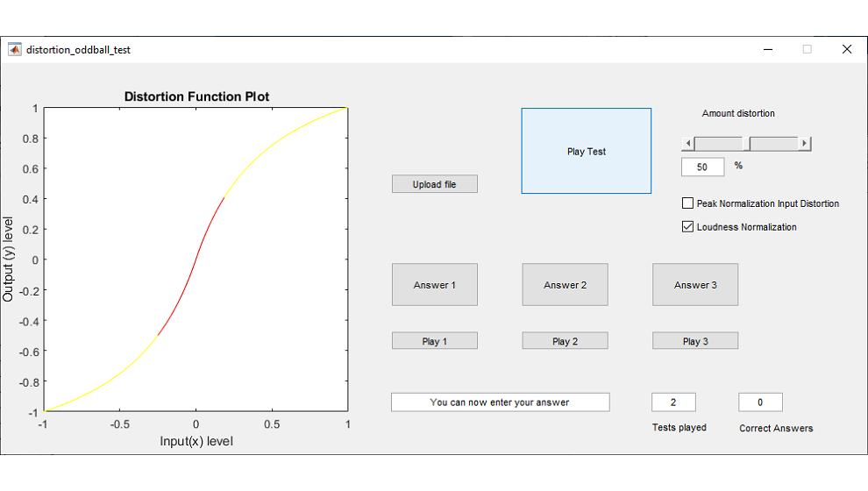
Task: Click the MATLAB icon in the title bar
Action: 15,50
